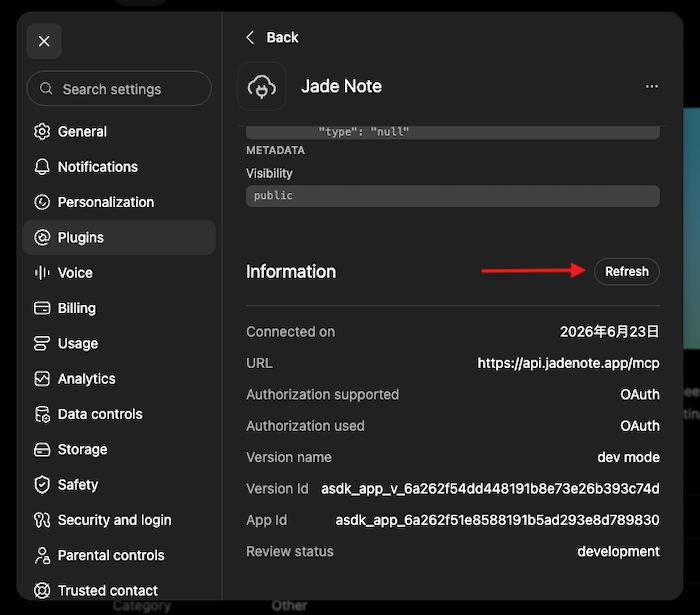This screenshot has width=700, height=615.
Task: Open Storage settings
Action: [x=119, y=449]
